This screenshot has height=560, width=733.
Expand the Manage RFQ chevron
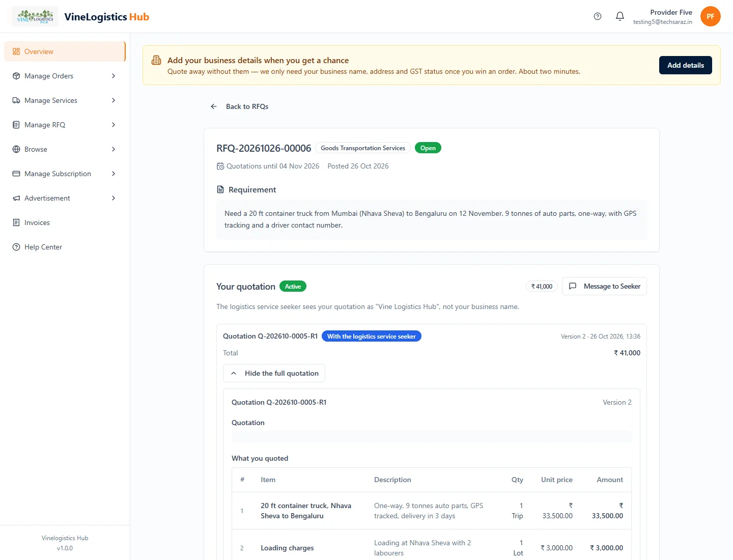pyautogui.click(x=114, y=125)
